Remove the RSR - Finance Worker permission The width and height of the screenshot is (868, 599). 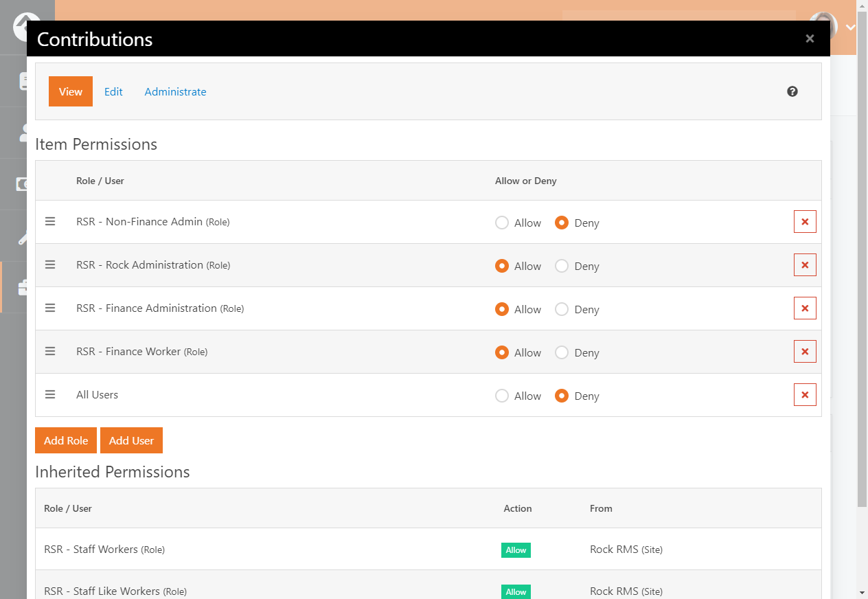coord(805,352)
